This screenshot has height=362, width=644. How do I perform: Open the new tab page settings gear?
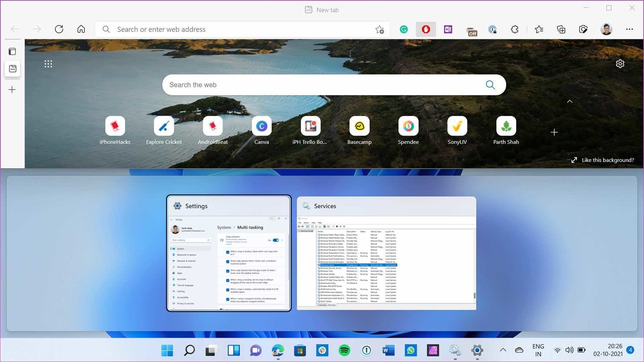(x=620, y=63)
